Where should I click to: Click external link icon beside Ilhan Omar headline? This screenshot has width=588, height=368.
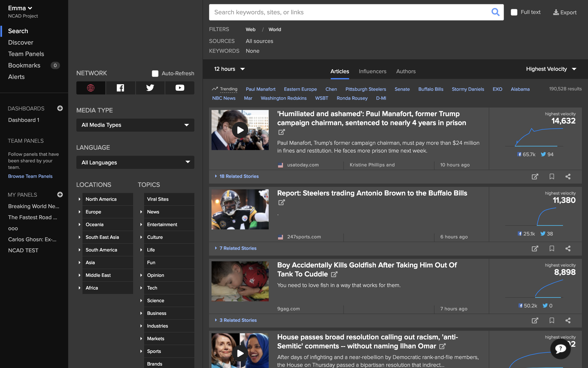pyautogui.click(x=442, y=346)
